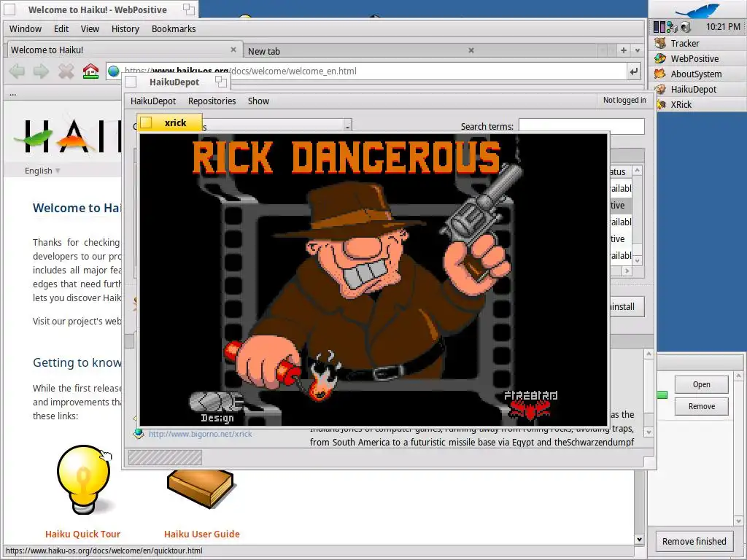
Task: Open HaikuDepot category dropdown
Action: click(348, 127)
